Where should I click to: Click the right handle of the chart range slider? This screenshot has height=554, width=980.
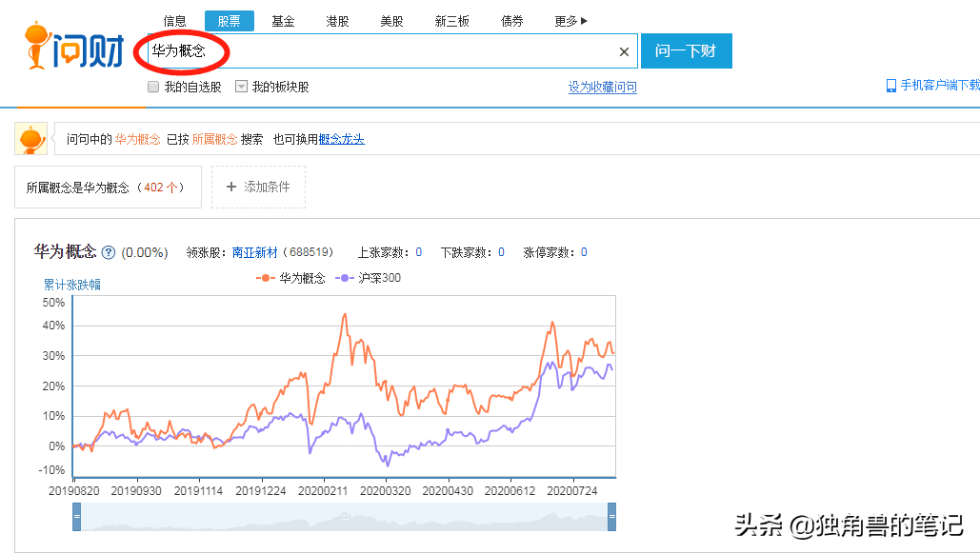pos(611,517)
